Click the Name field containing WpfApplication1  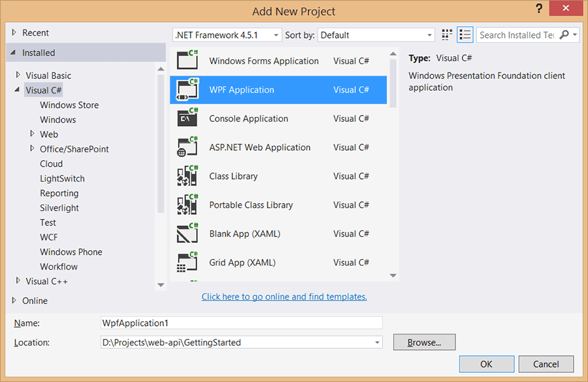(242, 323)
